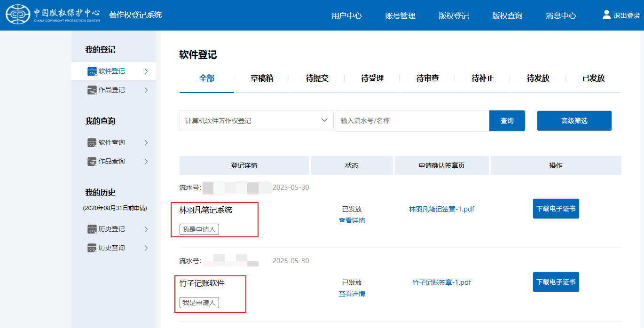This screenshot has width=644, height=328.
Task: Open 竹子记账签章-1.pdf link
Action: coord(442,282)
